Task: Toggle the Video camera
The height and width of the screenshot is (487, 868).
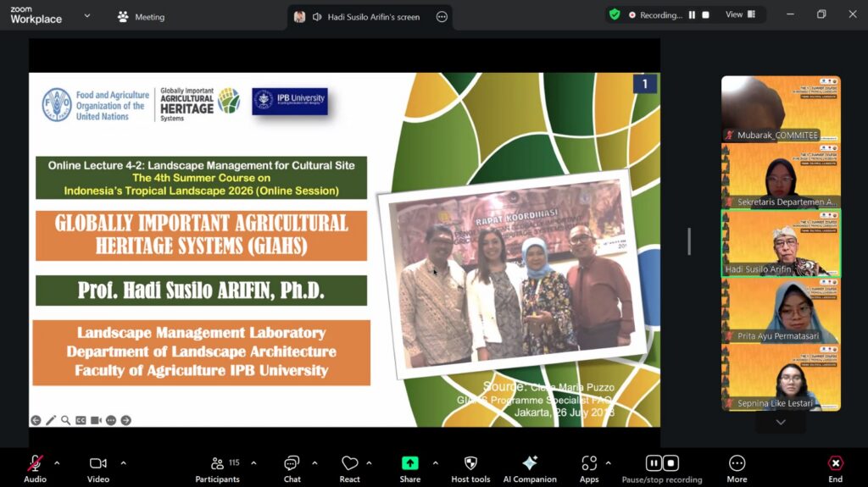Action: (x=98, y=468)
